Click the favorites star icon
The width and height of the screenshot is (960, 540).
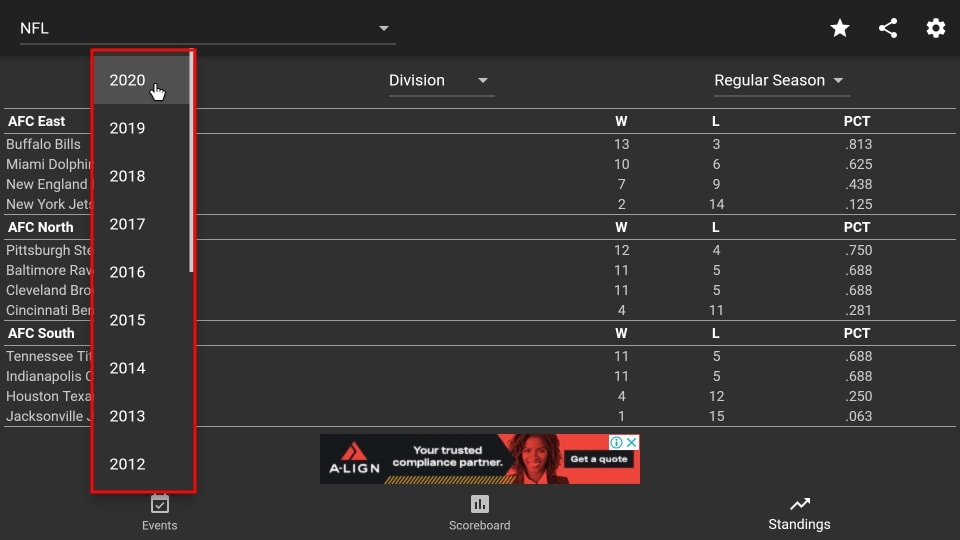pyautogui.click(x=839, y=28)
